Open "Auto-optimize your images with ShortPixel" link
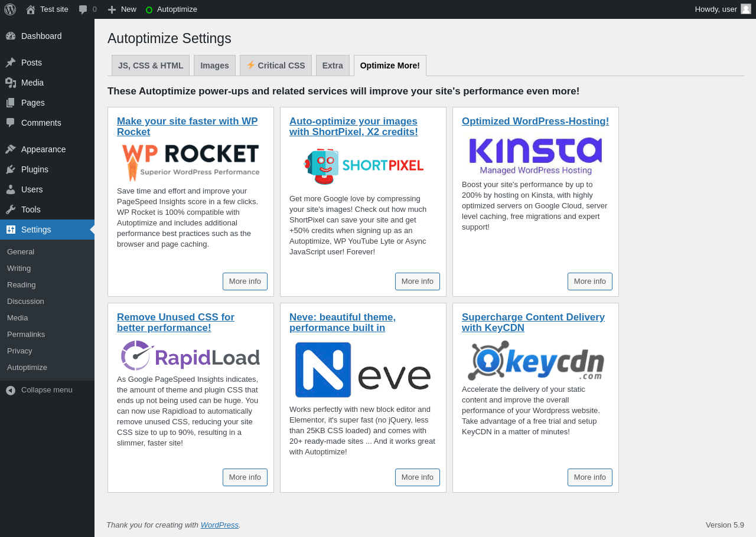 point(354,127)
